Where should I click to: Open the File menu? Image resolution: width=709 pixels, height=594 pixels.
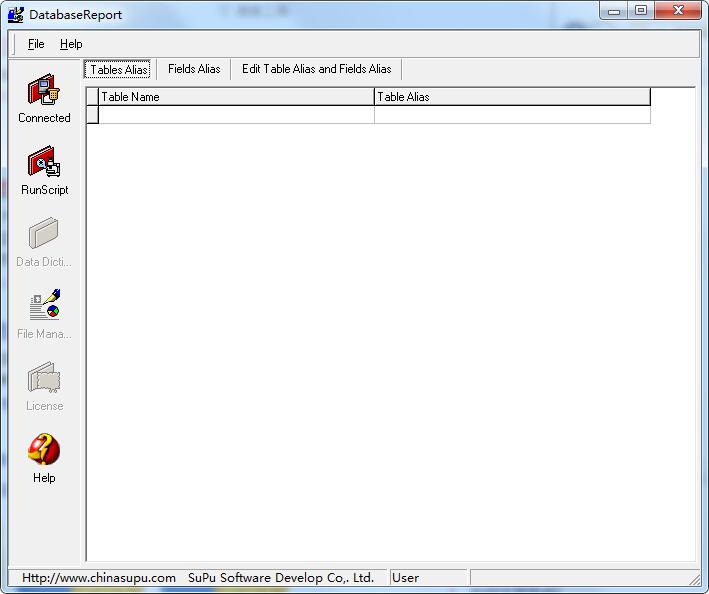(36, 44)
